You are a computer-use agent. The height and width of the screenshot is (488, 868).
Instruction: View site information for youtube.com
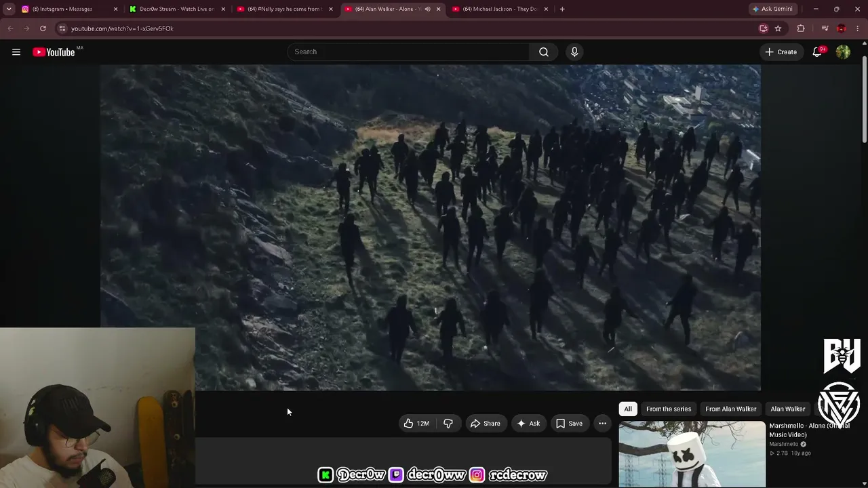click(62, 28)
